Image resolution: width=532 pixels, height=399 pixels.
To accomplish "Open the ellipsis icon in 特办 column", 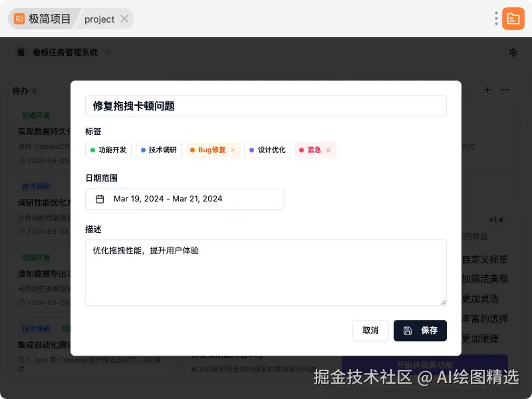I will tap(504, 90).
